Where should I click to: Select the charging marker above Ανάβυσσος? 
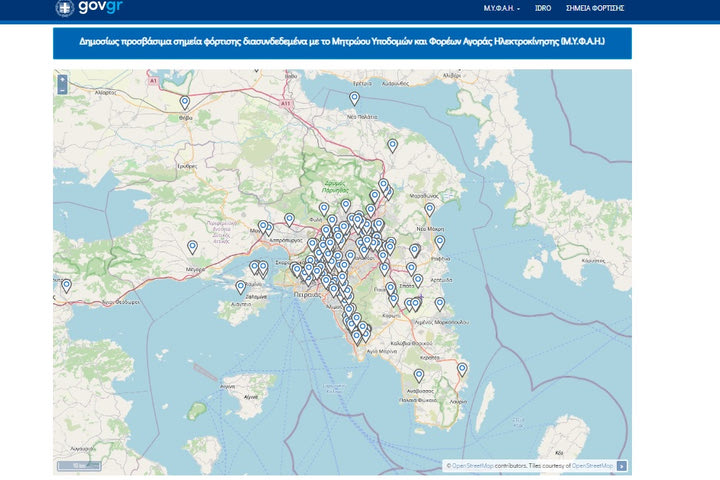tap(419, 376)
